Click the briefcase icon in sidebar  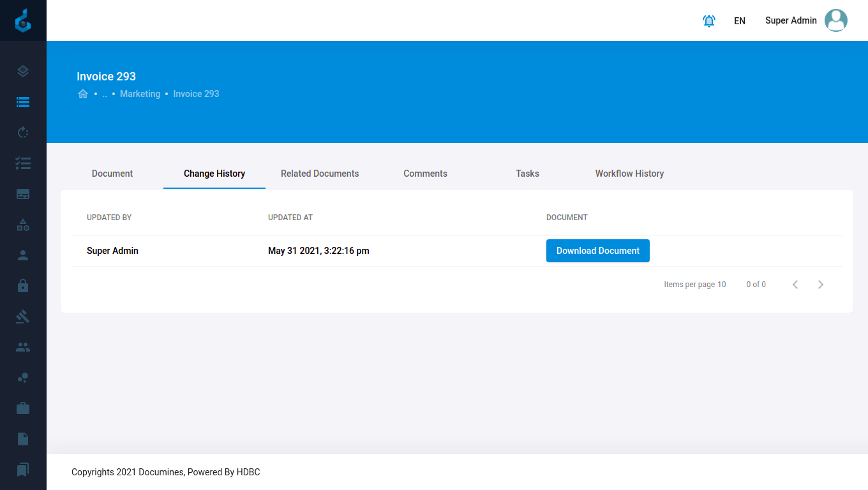pyautogui.click(x=23, y=408)
